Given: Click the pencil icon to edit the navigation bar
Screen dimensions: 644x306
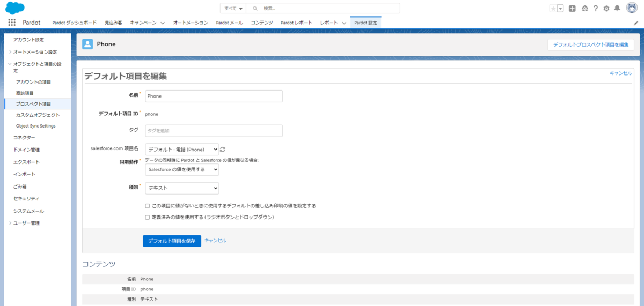Looking at the screenshot, I should [636, 23].
